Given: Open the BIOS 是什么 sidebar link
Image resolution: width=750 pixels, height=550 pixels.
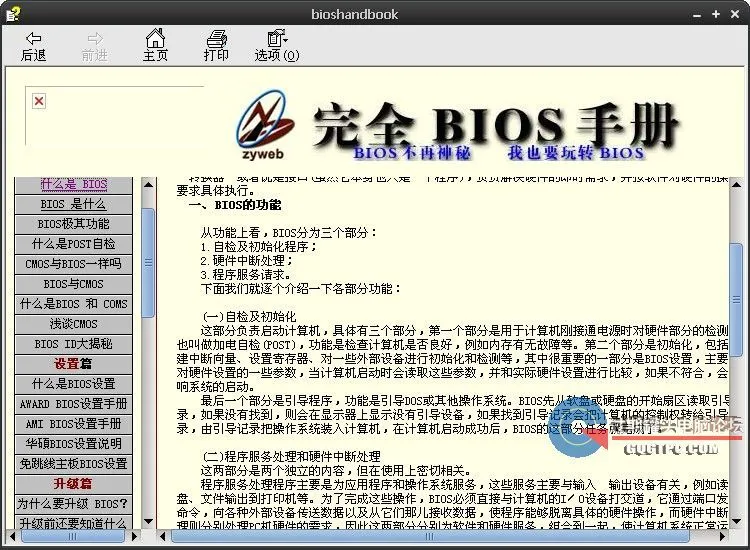Looking at the screenshot, I should 74,204.
